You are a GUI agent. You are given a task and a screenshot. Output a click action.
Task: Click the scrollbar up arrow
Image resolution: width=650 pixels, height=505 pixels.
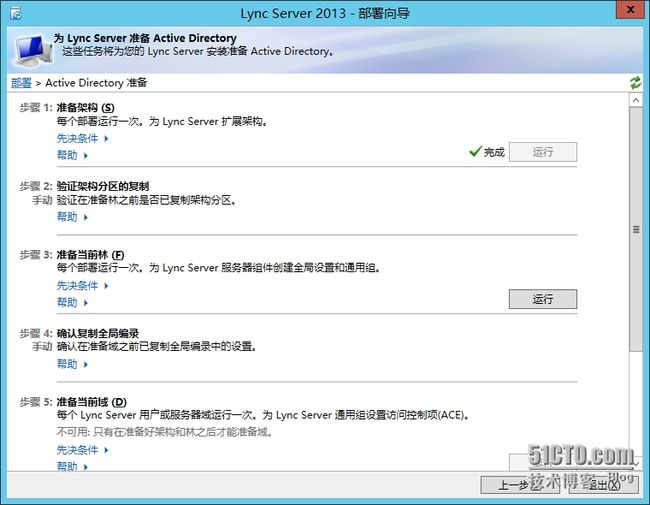pos(635,100)
